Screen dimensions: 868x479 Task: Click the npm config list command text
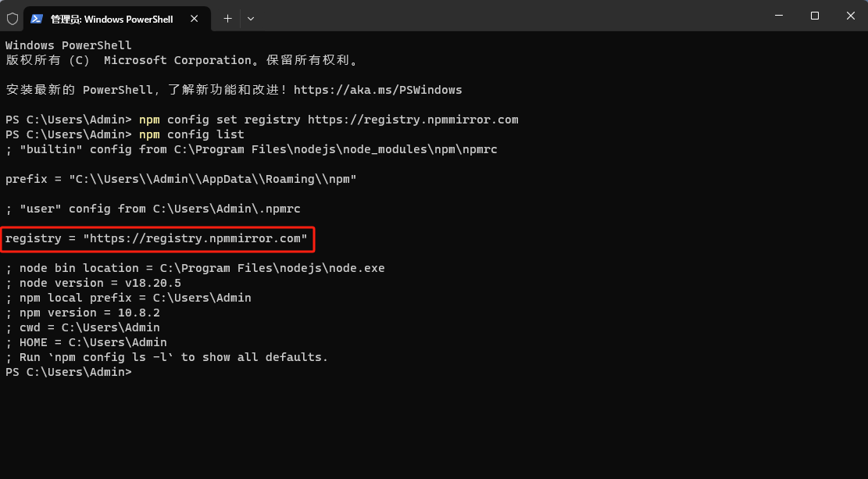(x=191, y=134)
